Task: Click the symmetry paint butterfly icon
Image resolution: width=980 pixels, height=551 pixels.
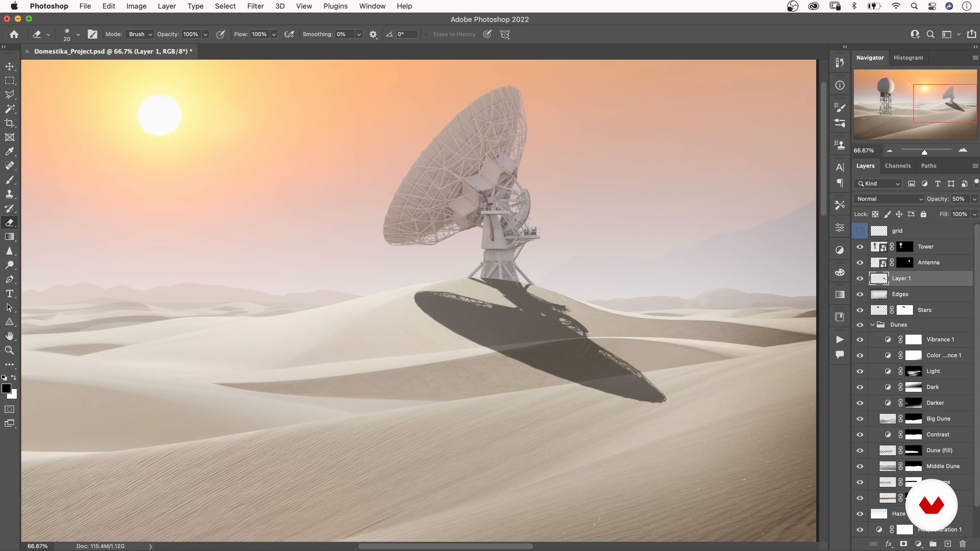Action: point(505,34)
